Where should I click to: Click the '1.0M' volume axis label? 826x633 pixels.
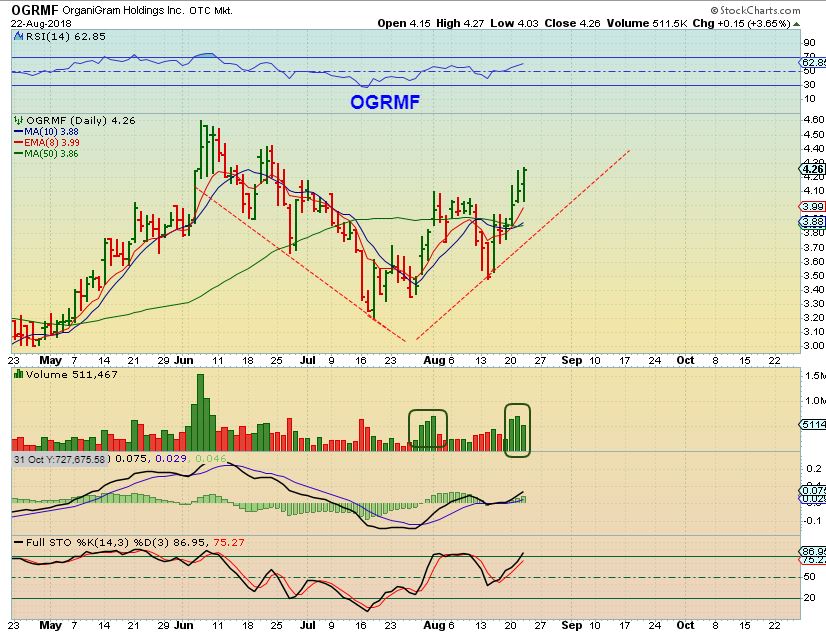[x=815, y=401]
